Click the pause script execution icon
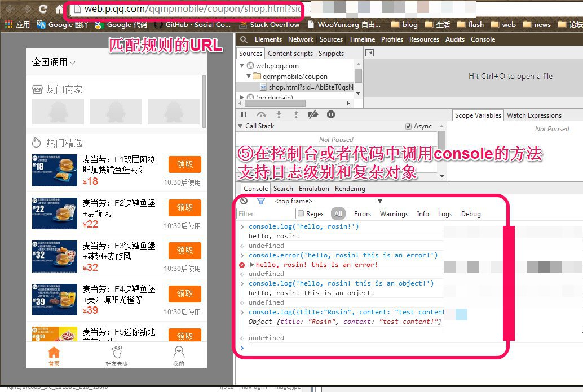Viewport: 583px width, 392px height. click(x=244, y=114)
